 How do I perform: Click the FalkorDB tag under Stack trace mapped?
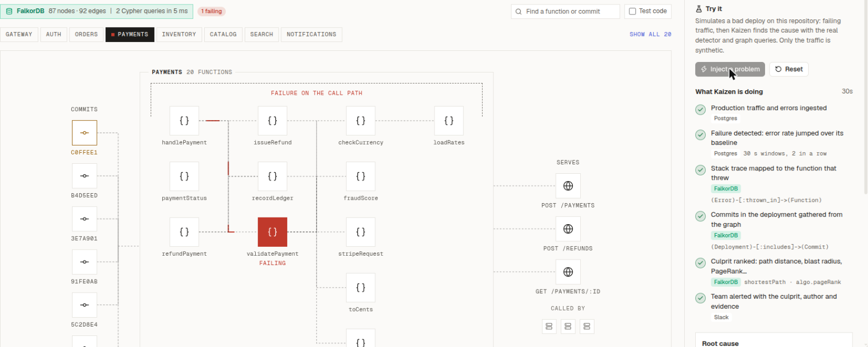[726, 189]
